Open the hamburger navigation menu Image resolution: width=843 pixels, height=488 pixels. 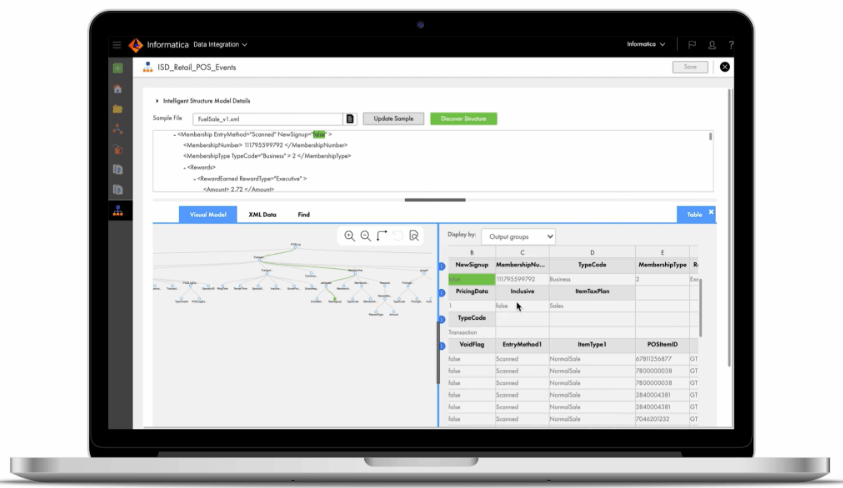click(x=117, y=45)
